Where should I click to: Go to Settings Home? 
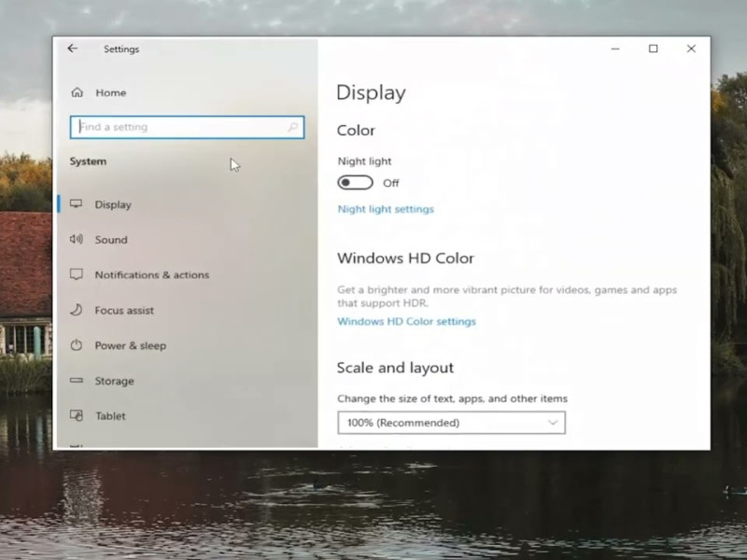(x=188, y=92)
